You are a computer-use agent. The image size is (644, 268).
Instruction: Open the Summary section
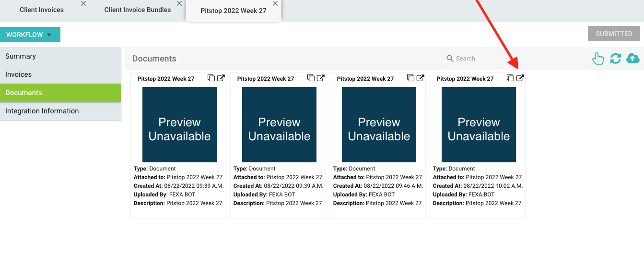click(x=21, y=56)
